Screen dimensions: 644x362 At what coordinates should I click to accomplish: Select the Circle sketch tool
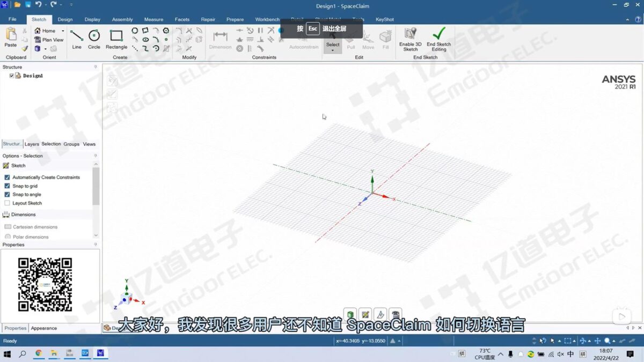tap(94, 39)
